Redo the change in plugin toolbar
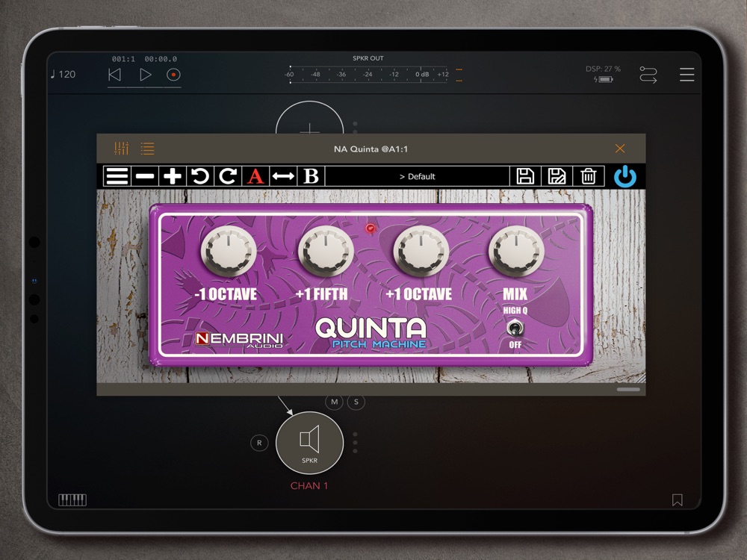 (x=228, y=176)
